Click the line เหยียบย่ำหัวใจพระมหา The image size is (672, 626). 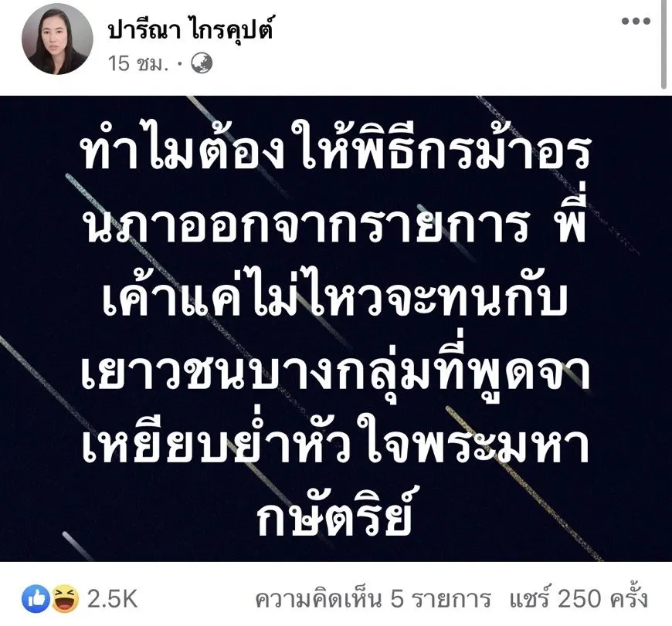coord(335,445)
